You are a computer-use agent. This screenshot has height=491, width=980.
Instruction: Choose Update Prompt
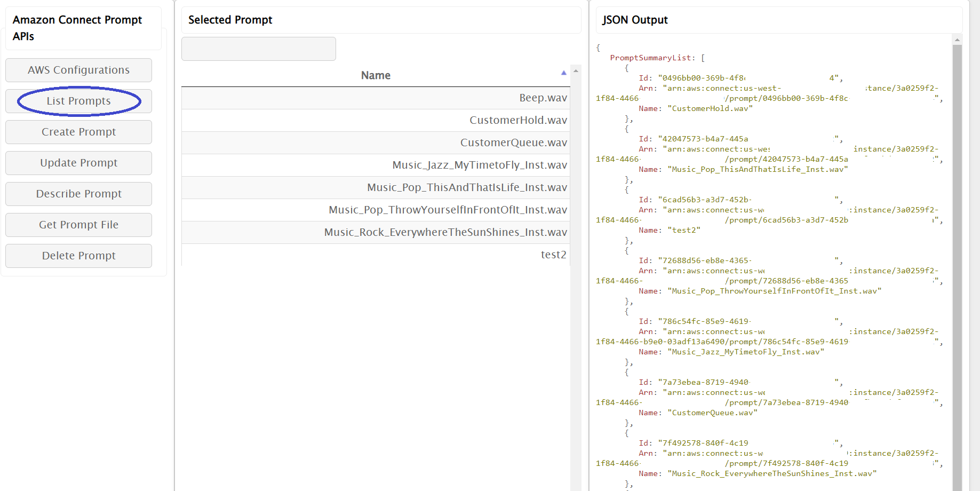[78, 163]
